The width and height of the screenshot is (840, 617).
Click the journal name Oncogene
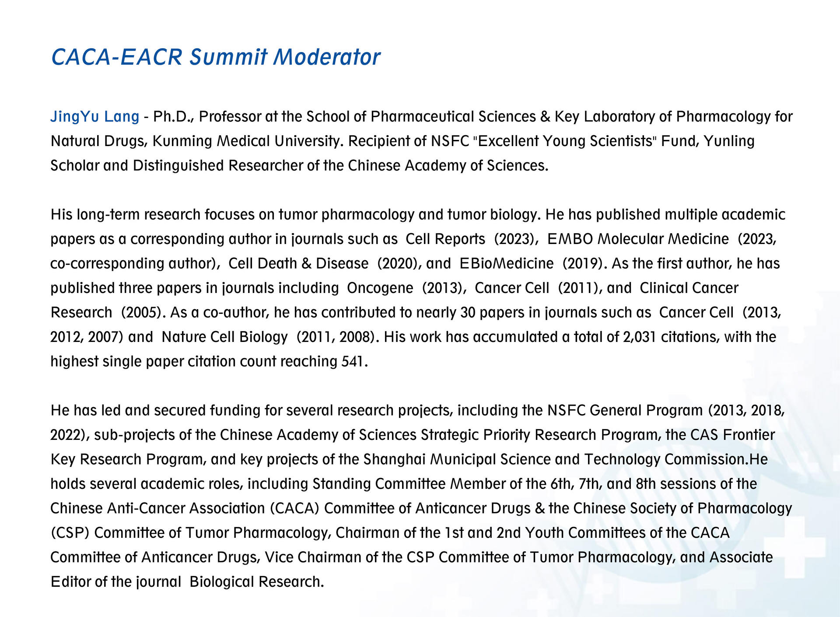(380, 288)
